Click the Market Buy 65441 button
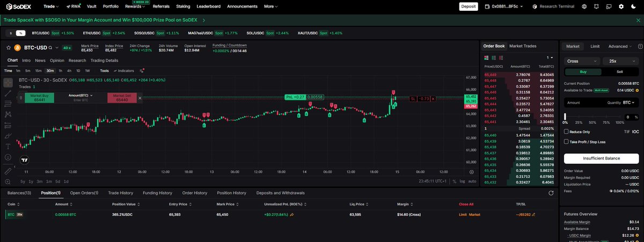Viewport: 644px width, 242px height. click(38, 98)
